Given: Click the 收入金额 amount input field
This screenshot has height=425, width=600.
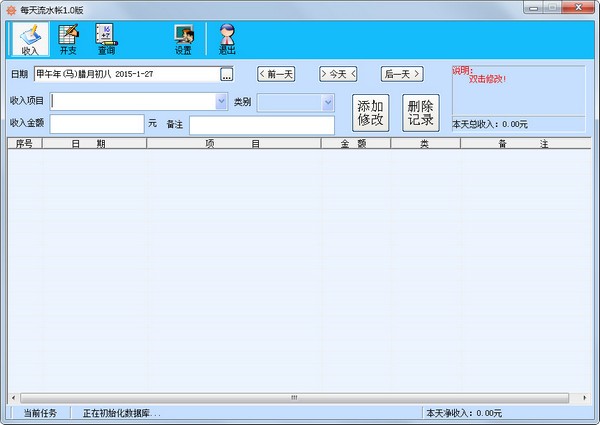Looking at the screenshot, I should (97, 124).
